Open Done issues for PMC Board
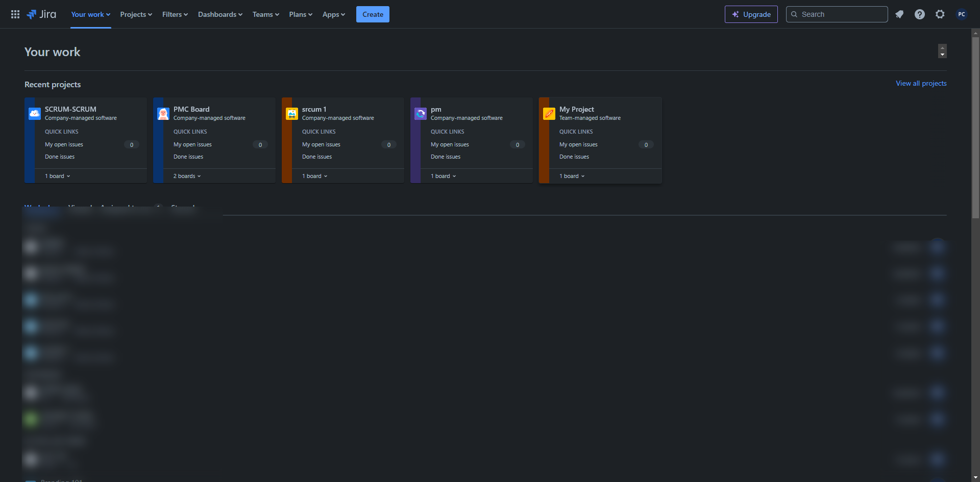The height and width of the screenshot is (482, 980). pyautogui.click(x=188, y=157)
